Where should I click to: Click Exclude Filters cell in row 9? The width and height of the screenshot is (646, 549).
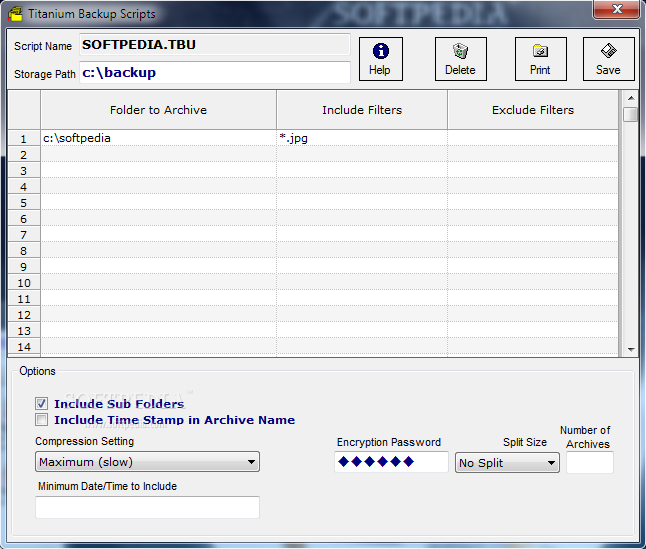[533, 266]
